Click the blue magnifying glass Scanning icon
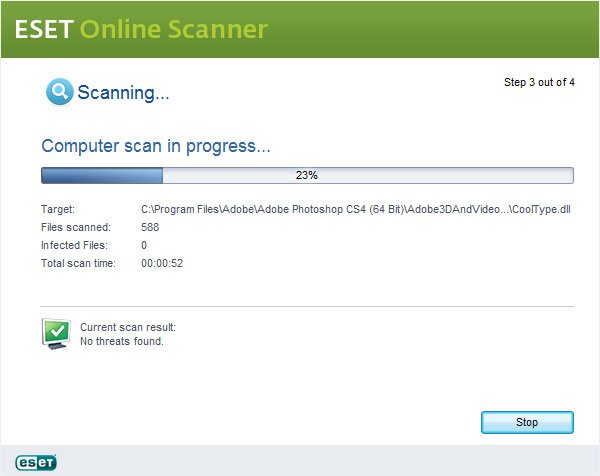 (59, 92)
